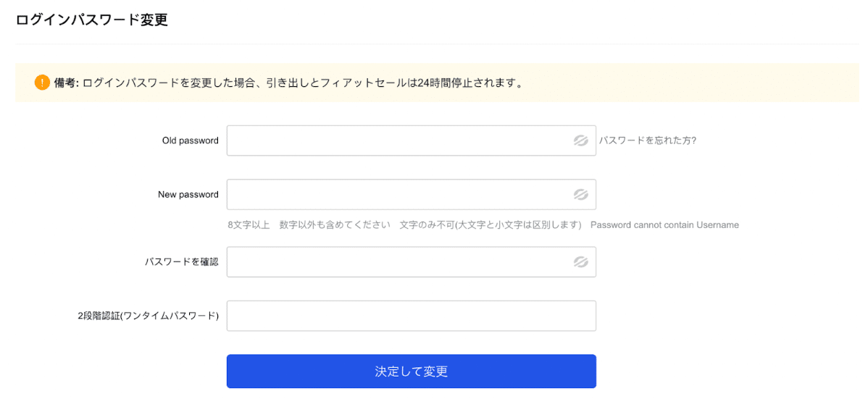868x420 pixels.
Task: Show the New password text
Action: coord(580,194)
